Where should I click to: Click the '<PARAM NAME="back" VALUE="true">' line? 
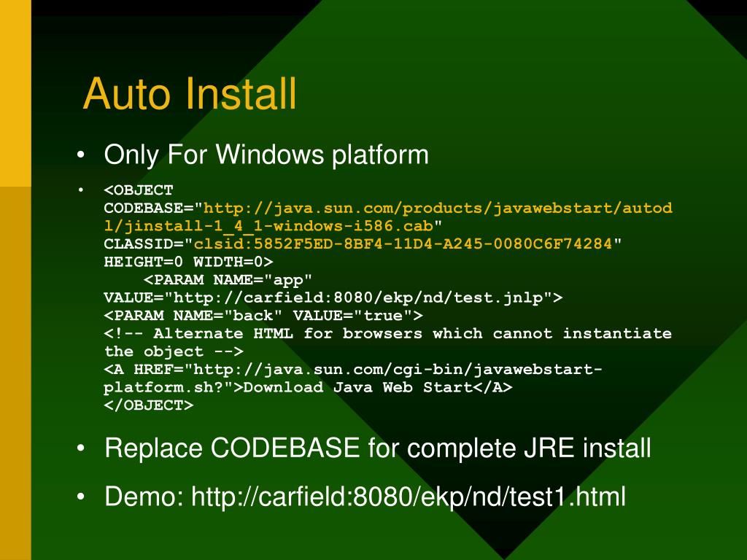[263, 316]
